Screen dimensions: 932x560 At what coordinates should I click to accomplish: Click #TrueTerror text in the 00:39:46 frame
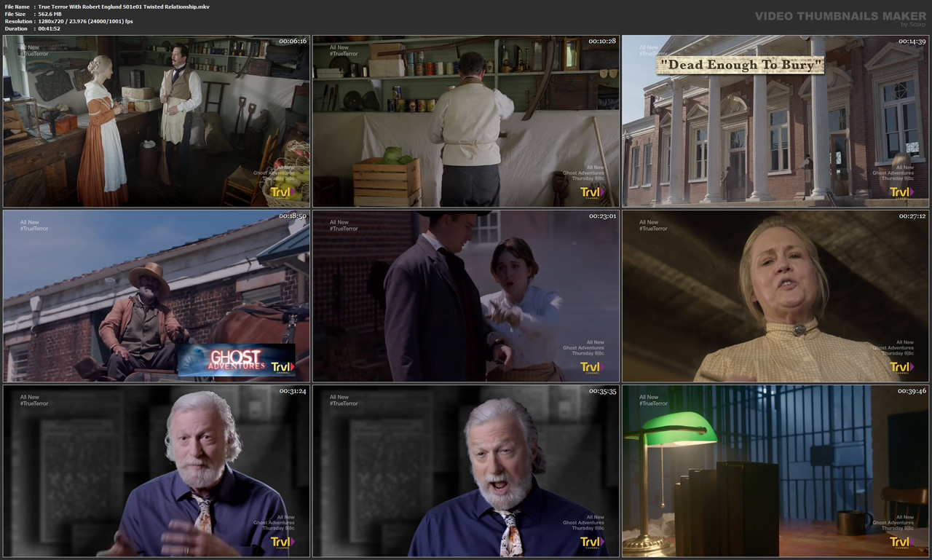tap(653, 403)
